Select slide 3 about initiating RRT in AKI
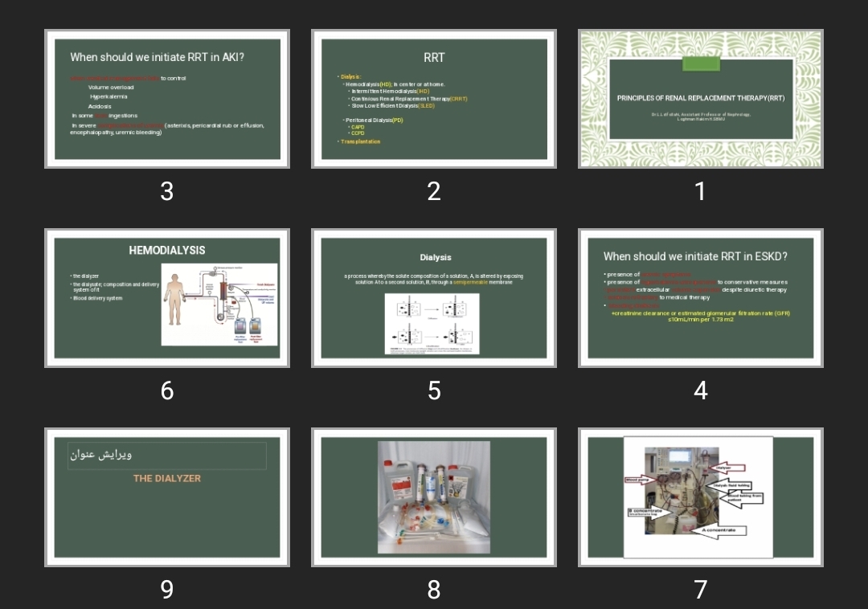 (x=167, y=99)
